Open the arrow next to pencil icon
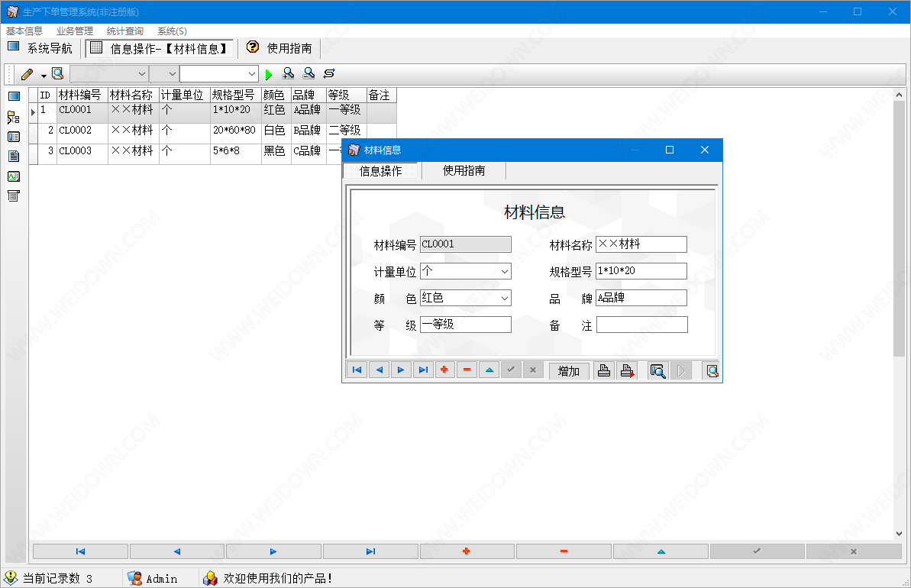This screenshot has height=588, width=911. coord(44,76)
